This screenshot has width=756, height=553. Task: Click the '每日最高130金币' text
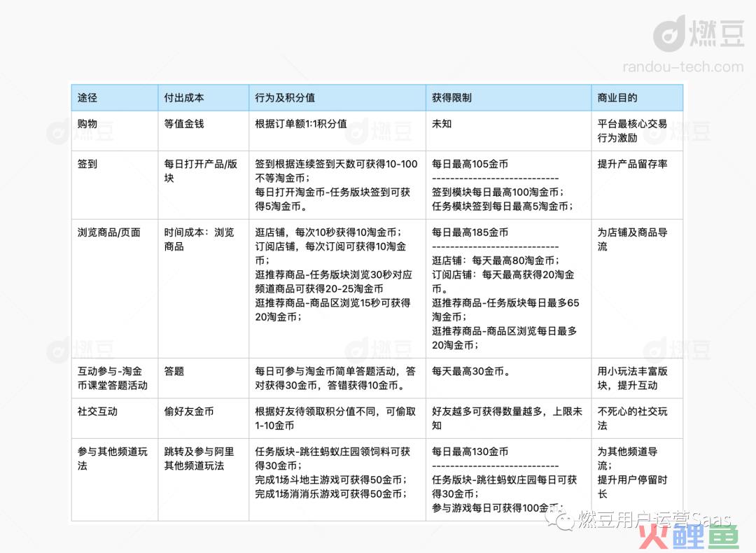coord(470,451)
